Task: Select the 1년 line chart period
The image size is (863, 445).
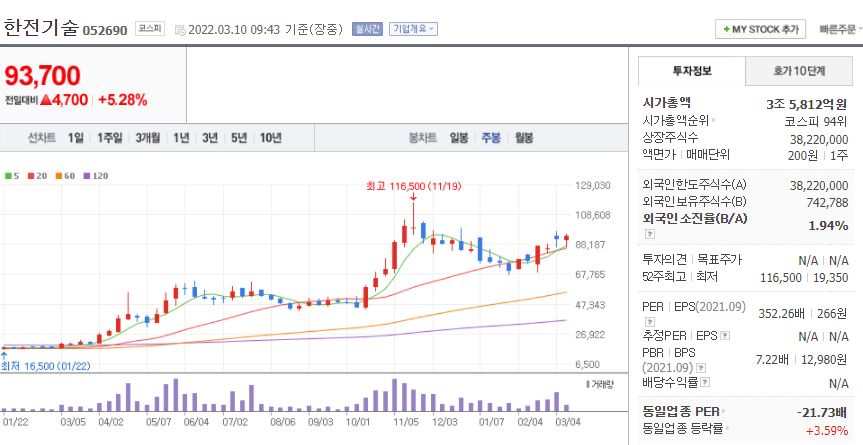Action: (x=181, y=138)
